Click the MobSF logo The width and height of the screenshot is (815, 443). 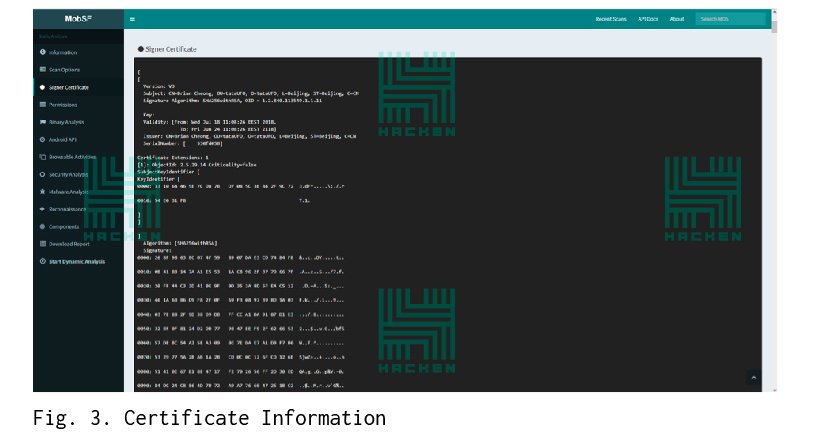78,19
